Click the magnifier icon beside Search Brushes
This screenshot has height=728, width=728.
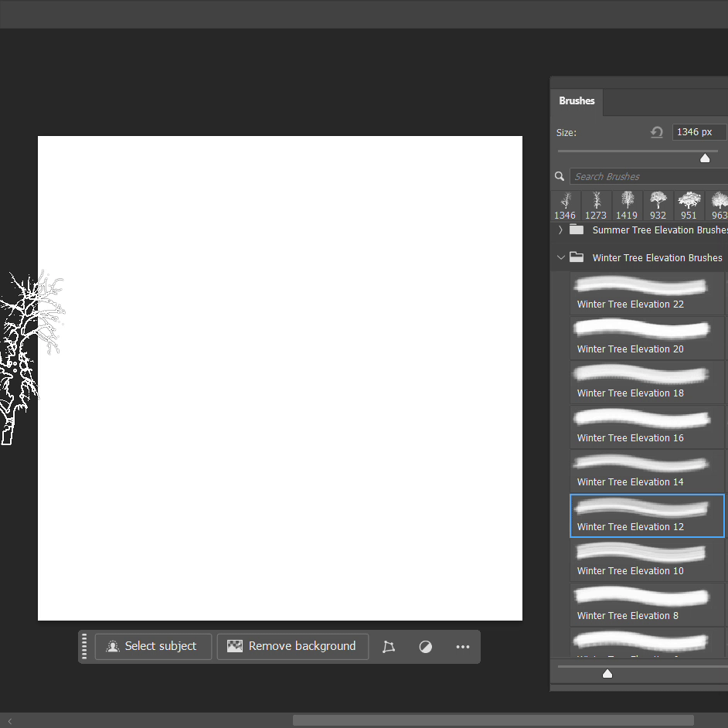560,176
